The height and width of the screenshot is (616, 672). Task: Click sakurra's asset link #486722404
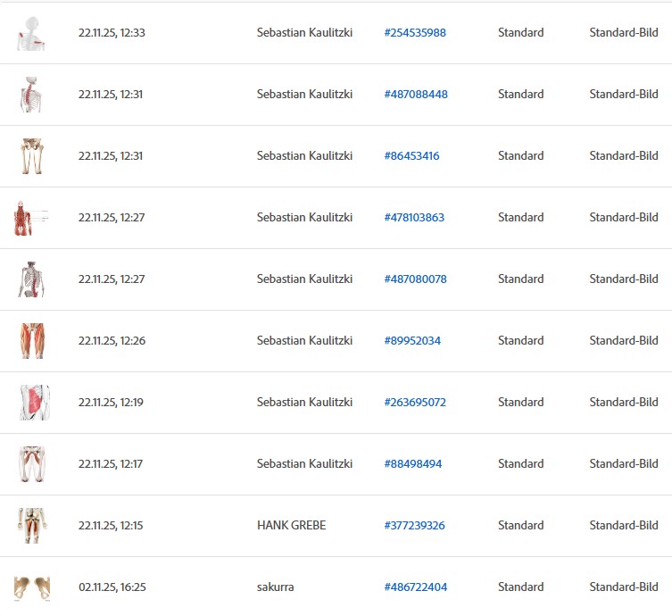[x=416, y=587]
